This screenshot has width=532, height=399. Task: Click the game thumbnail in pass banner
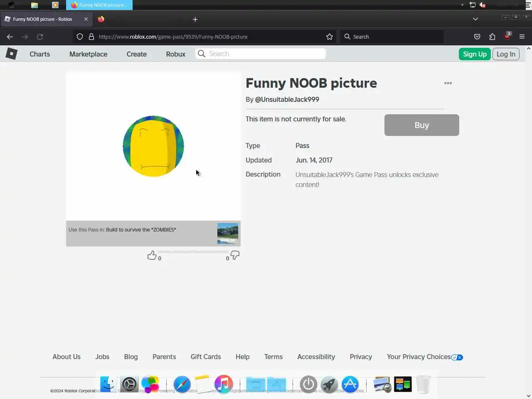(228, 234)
